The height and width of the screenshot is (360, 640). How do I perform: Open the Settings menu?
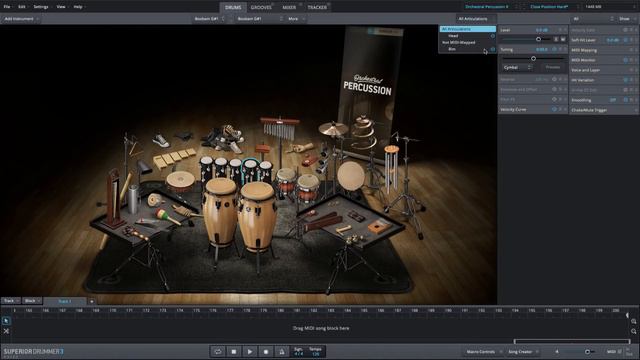click(x=41, y=7)
